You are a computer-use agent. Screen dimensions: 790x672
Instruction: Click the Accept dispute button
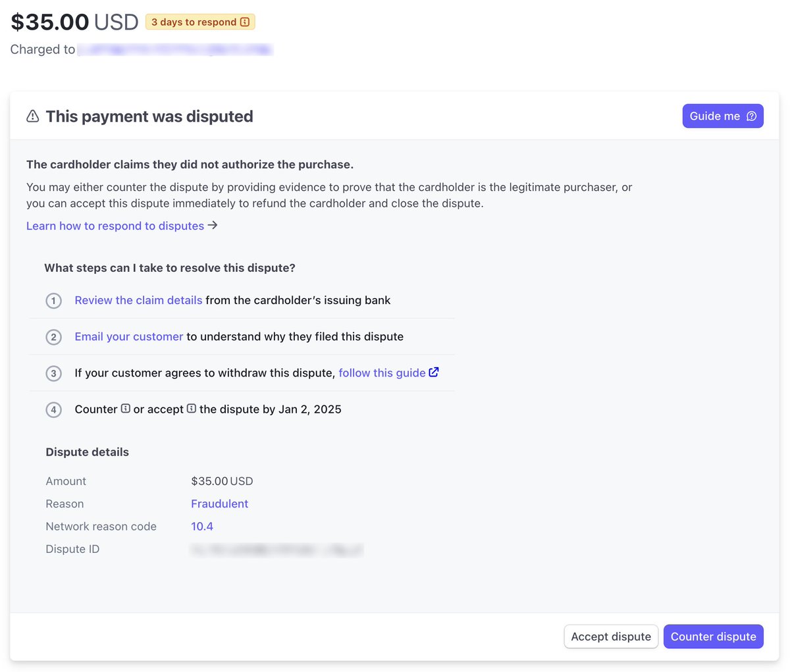click(611, 636)
